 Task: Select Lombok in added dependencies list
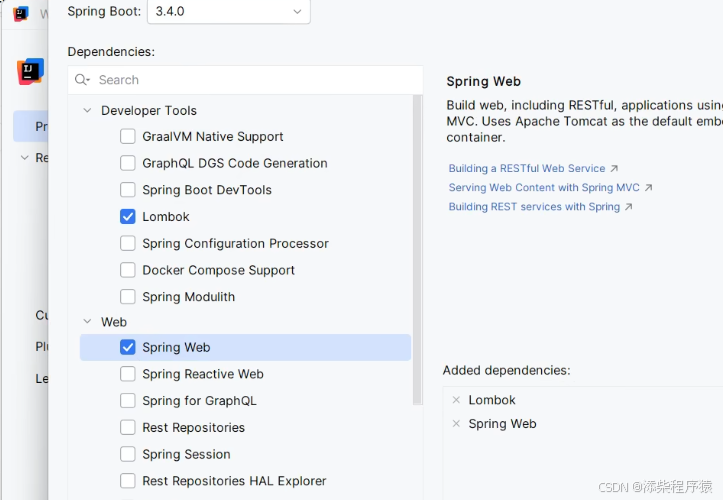click(492, 400)
